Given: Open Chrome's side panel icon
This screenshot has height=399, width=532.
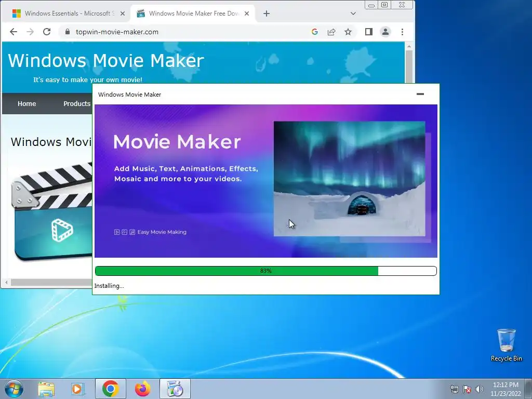Looking at the screenshot, I should [369, 32].
